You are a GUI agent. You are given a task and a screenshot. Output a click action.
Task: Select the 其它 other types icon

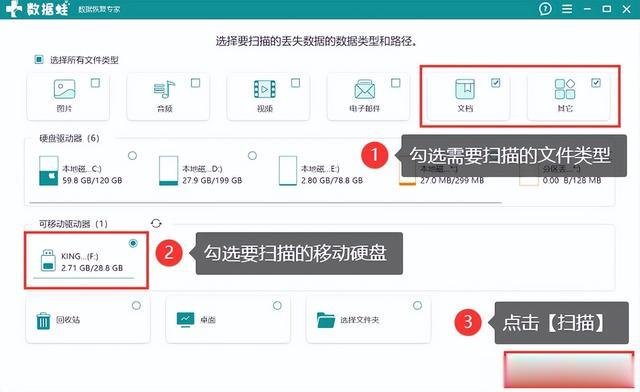point(565,89)
